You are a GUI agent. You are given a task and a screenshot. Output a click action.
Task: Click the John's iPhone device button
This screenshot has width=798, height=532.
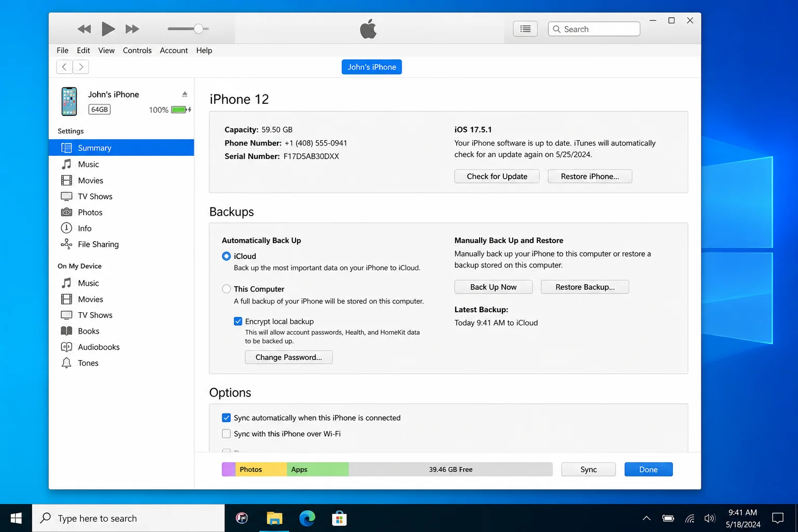(371, 67)
